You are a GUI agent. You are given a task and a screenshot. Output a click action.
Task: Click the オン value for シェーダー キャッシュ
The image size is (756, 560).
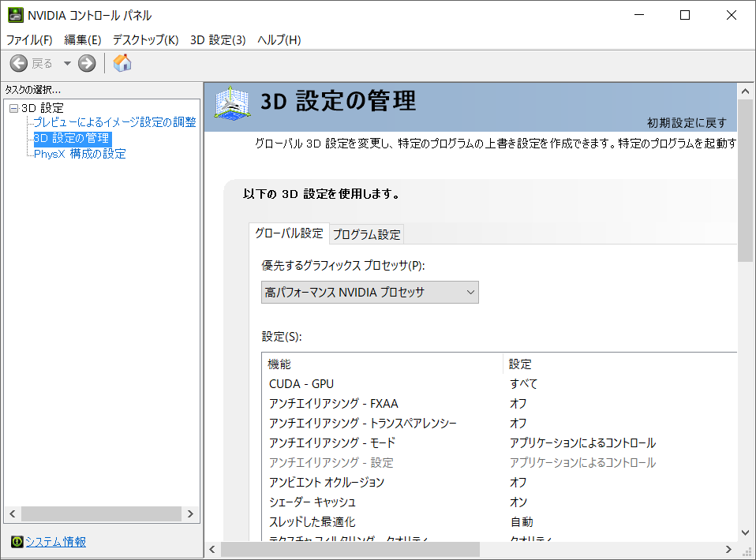[518, 502]
